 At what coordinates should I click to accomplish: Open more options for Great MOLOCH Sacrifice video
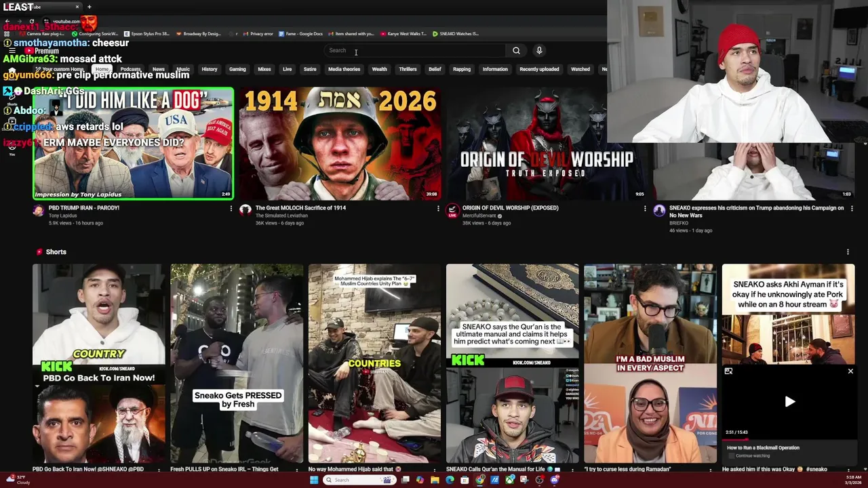click(x=438, y=209)
